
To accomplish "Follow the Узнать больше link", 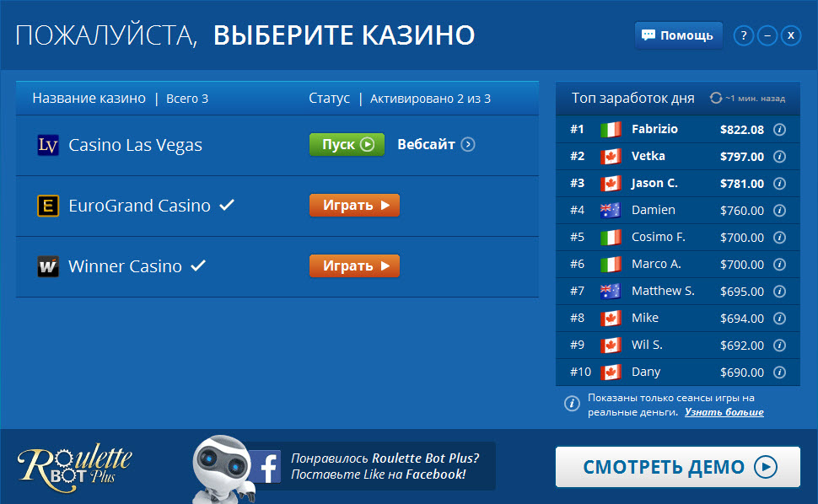I will pyautogui.click(x=724, y=412).
